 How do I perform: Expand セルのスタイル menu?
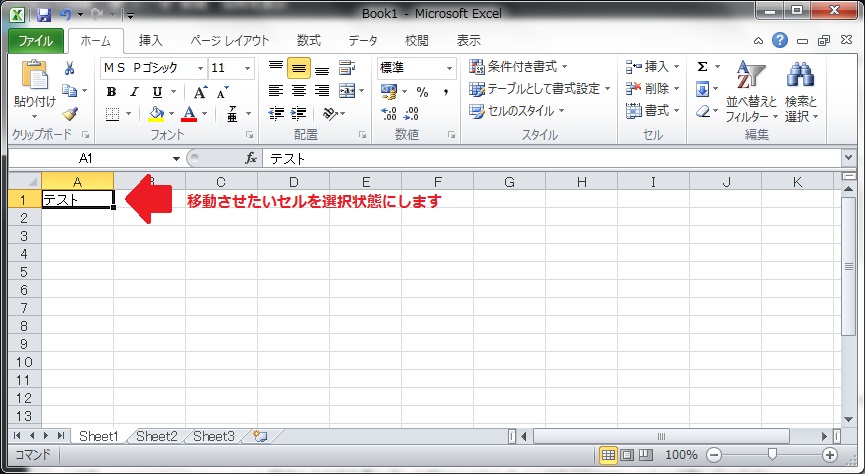pyautogui.click(x=516, y=111)
